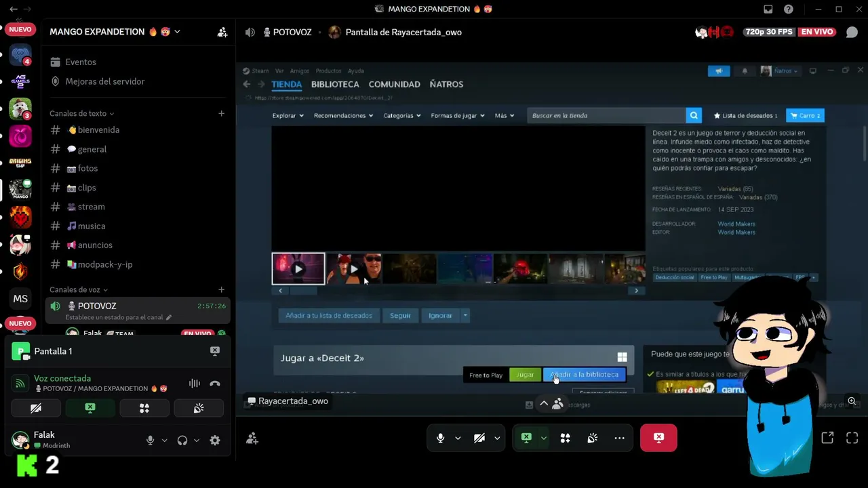Open output device options beside the headphones
The width and height of the screenshot is (868, 488).
197,441
